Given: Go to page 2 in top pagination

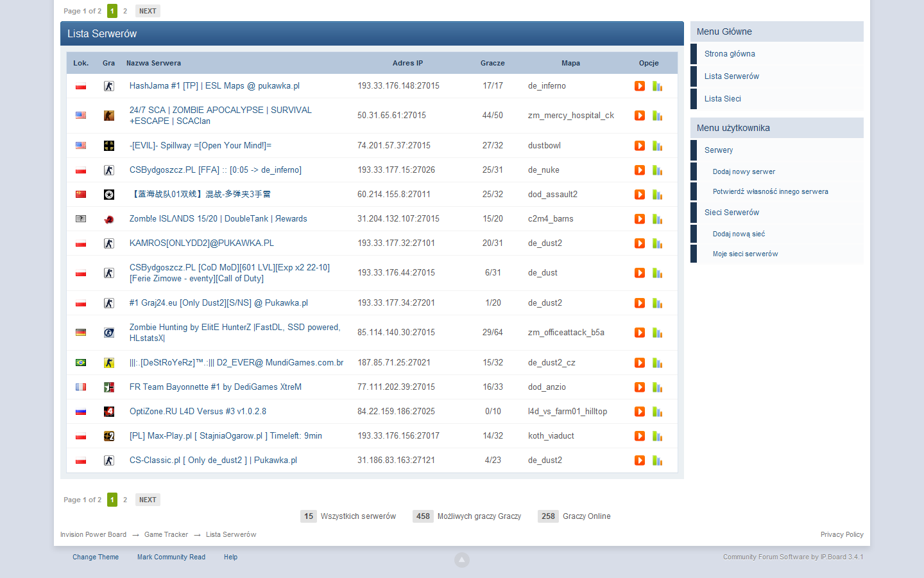Looking at the screenshot, I should (125, 11).
